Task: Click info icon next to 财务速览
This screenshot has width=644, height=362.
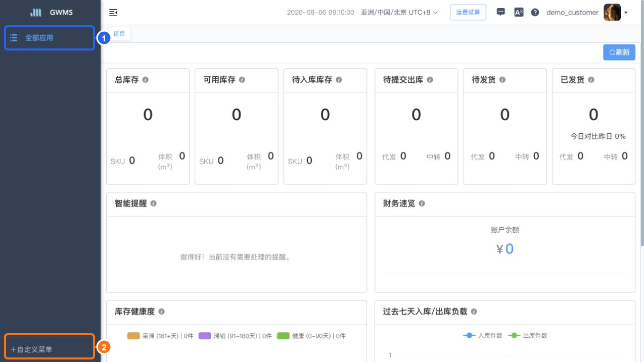Action: click(x=422, y=203)
